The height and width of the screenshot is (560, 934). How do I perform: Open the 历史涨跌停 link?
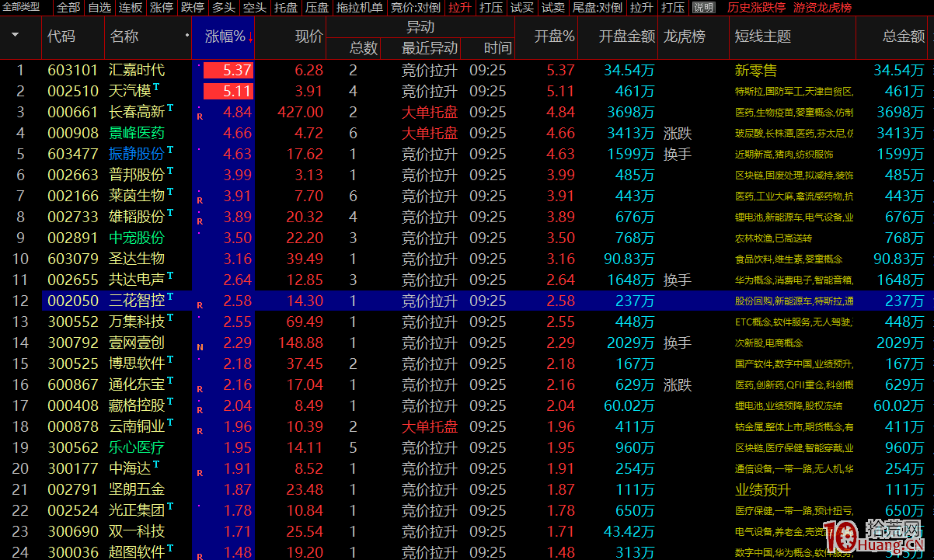pos(757,8)
